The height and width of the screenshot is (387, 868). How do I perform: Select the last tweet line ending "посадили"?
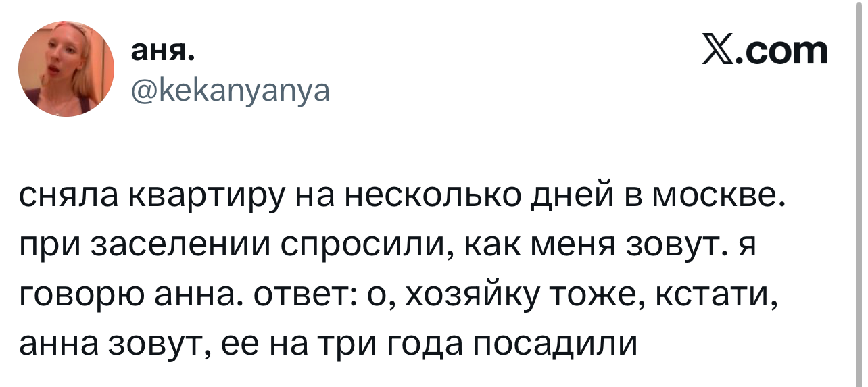pyautogui.click(x=329, y=344)
